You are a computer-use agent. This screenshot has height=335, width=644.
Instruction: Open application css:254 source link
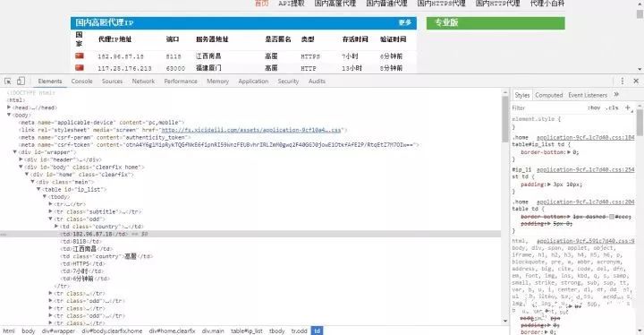(x=585, y=169)
